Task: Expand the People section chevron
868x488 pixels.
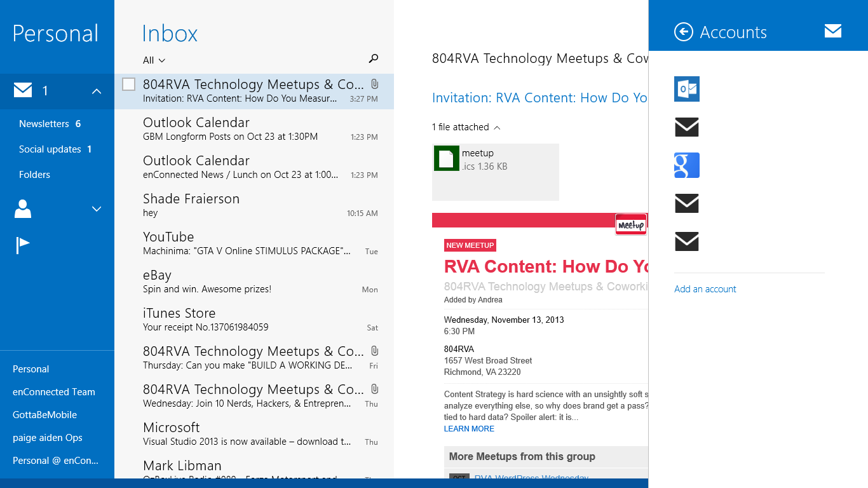Action: [x=97, y=208]
